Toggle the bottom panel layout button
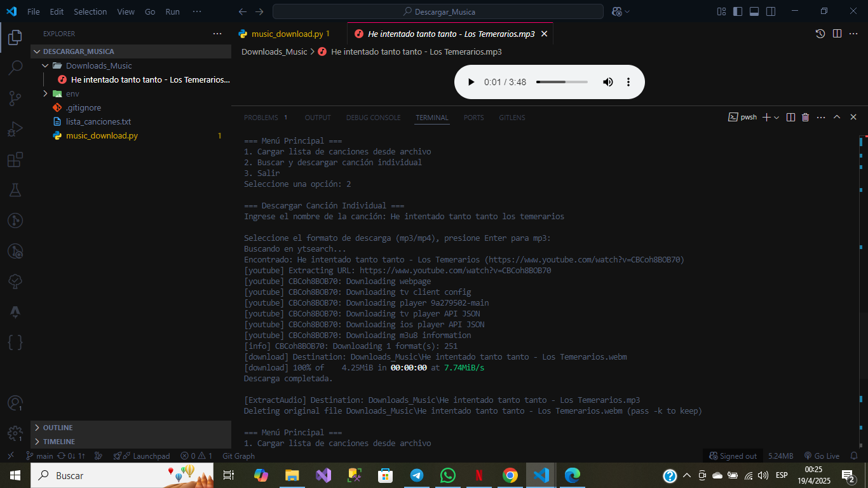This screenshot has width=868, height=488. coord(754,11)
